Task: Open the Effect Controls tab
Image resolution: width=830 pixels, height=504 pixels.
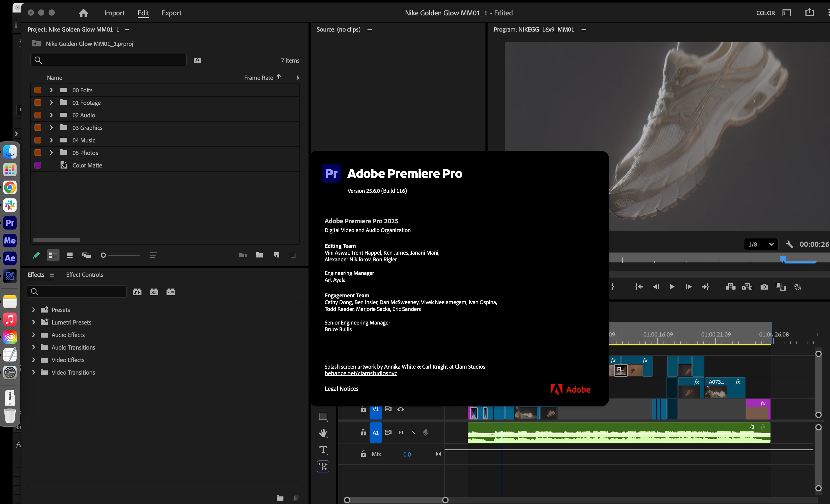Action: click(85, 275)
